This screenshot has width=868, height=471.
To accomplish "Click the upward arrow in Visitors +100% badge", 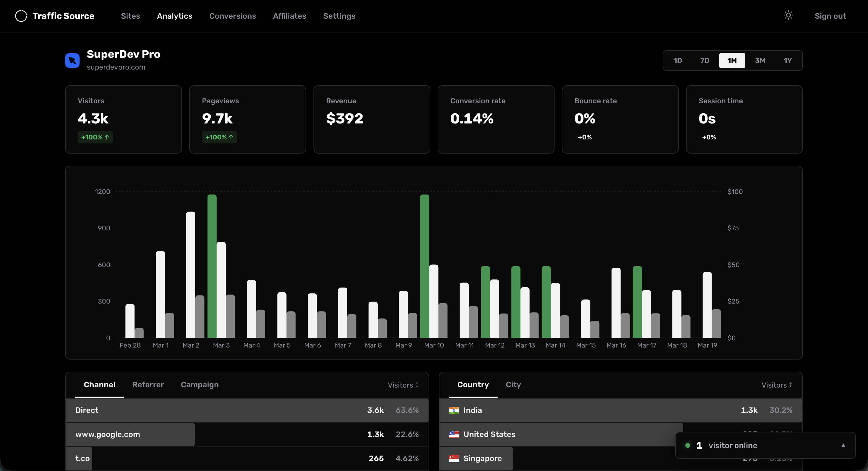I will tap(106, 137).
